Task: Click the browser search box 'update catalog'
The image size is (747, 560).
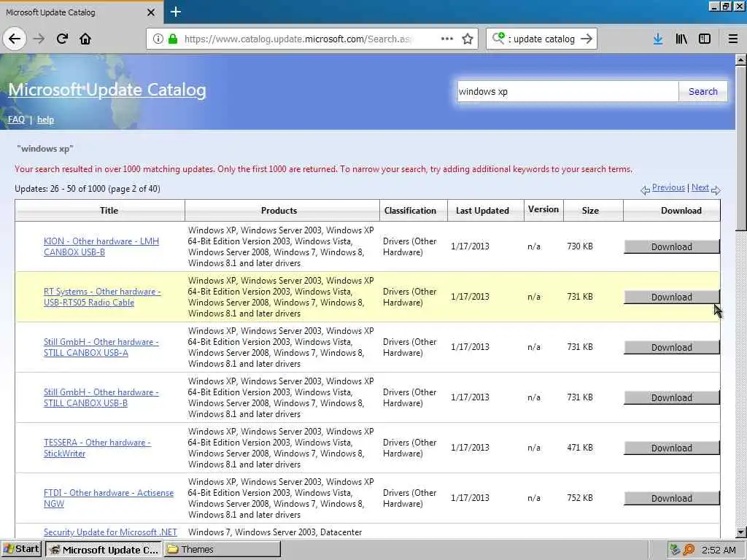Action: click(x=543, y=39)
